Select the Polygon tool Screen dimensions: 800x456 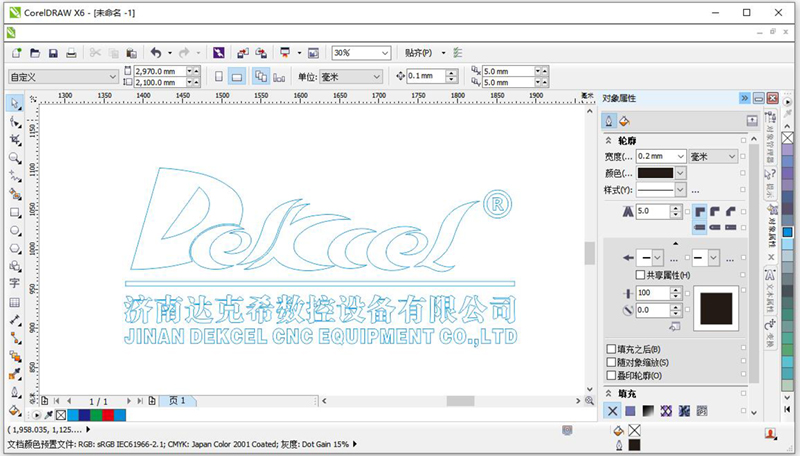pyautogui.click(x=15, y=249)
